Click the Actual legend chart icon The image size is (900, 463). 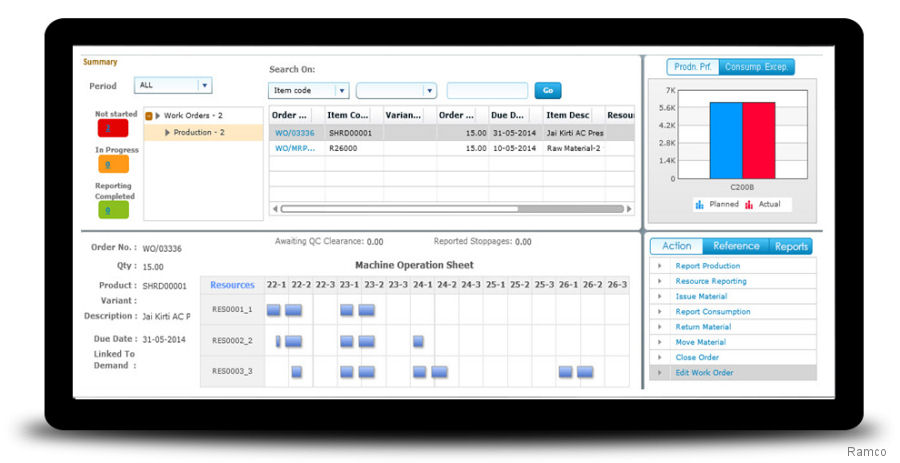tap(749, 204)
